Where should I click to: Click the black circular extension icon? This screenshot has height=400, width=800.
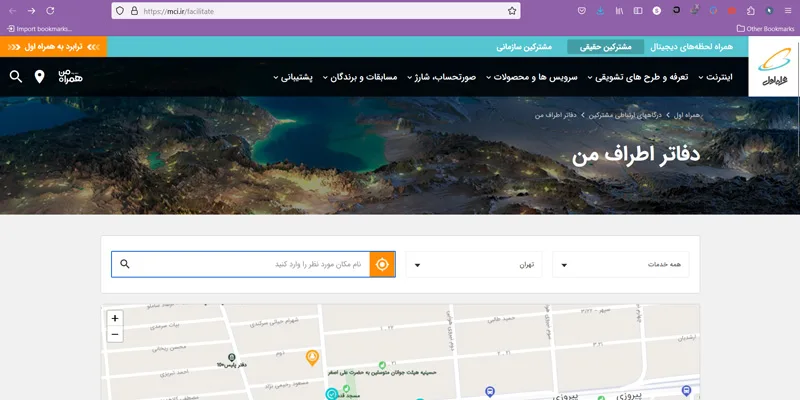point(676,10)
